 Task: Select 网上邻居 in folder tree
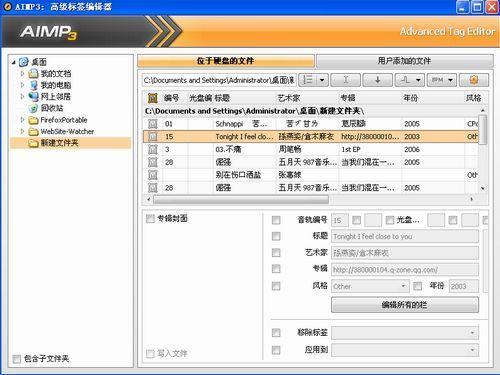coord(56,97)
